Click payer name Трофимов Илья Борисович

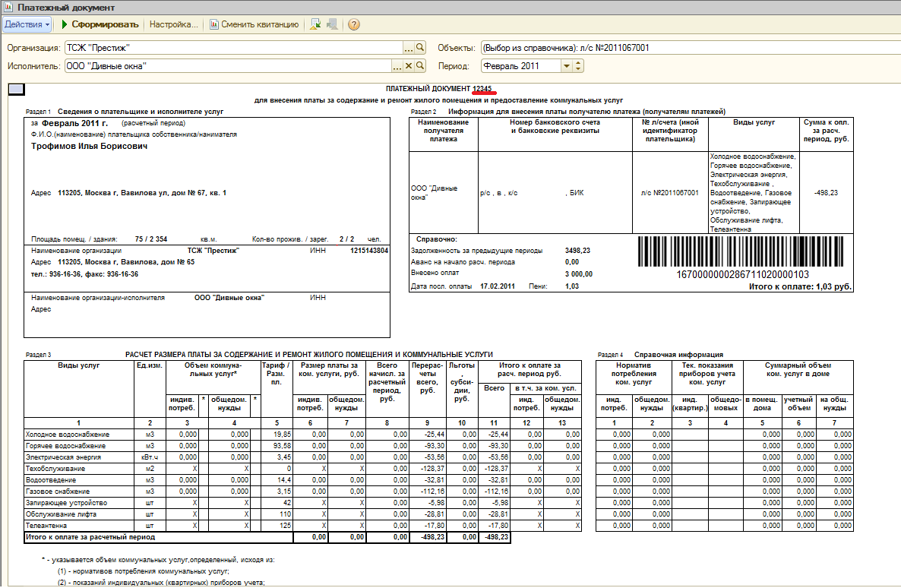pyautogui.click(x=89, y=146)
